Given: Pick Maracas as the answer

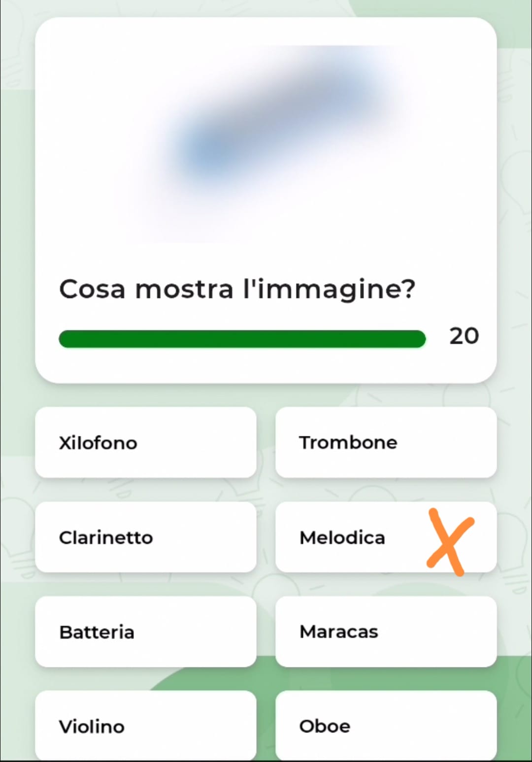Looking at the screenshot, I should tap(386, 632).
